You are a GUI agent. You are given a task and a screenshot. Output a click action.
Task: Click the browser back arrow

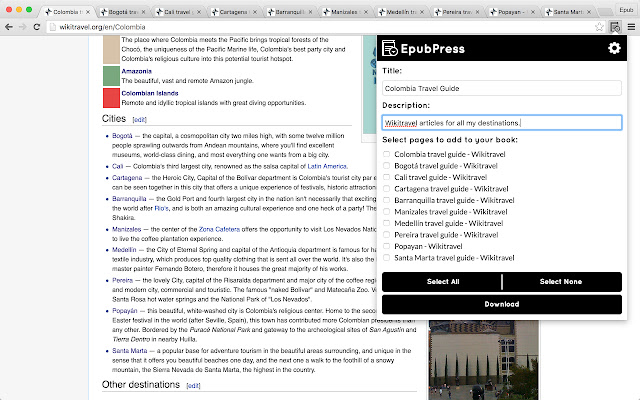coord(11,27)
